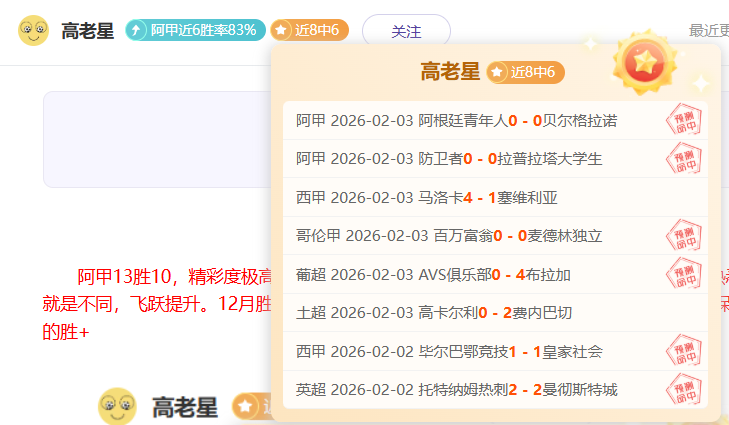Image resolution: width=729 pixels, height=425 pixels.
Task: Click the 预测命中 stamp on 百万富翁 row
Action: [685, 236]
